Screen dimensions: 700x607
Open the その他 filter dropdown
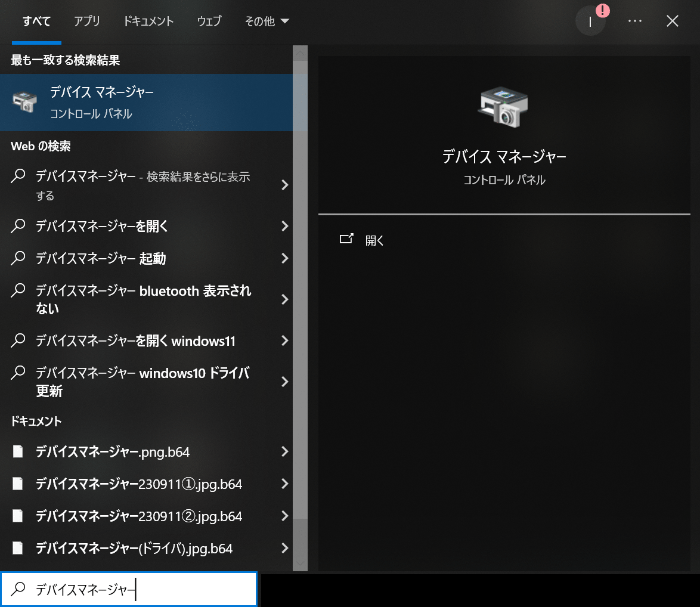267,20
